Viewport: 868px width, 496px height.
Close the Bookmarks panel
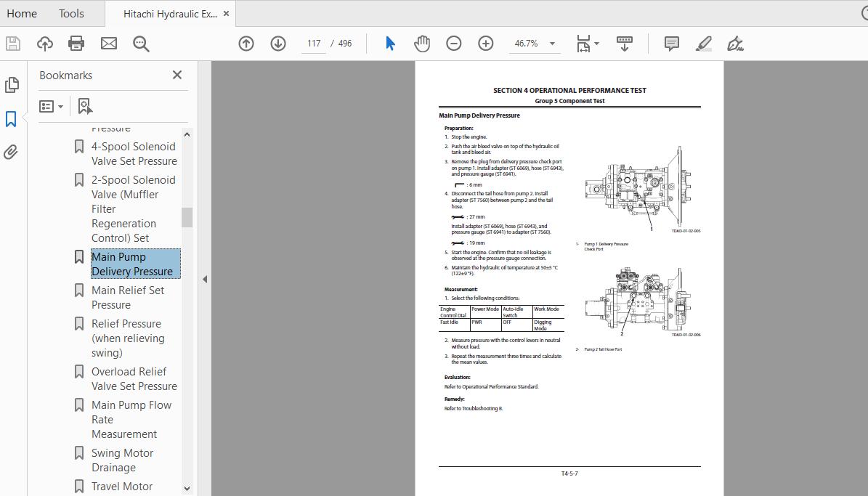pos(177,75)
